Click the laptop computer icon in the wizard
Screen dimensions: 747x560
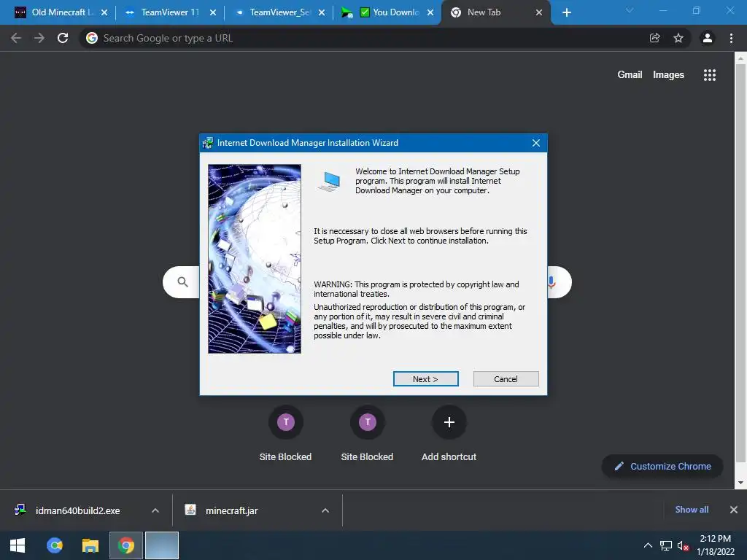point(330,182)
